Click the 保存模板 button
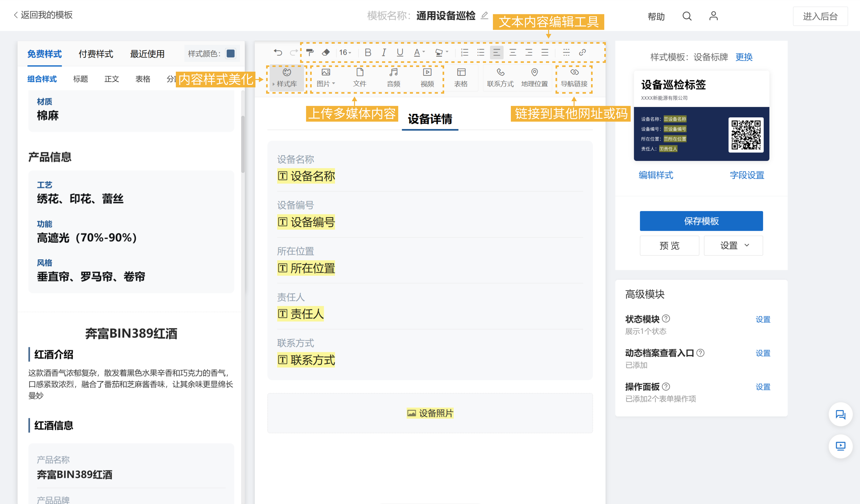Image resolution: width=860 pixels, height=504 pixels. point(701,221)
